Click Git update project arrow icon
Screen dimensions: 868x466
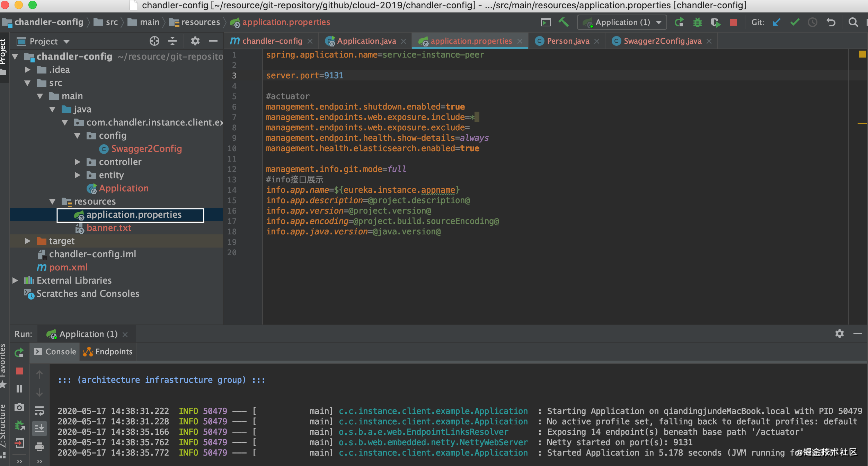click(x=776, y=22)
